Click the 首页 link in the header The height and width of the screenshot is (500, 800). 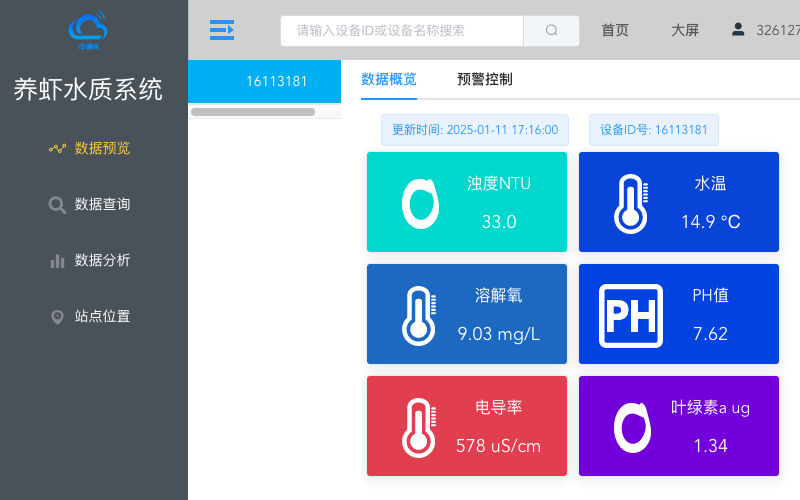point(615,30)
